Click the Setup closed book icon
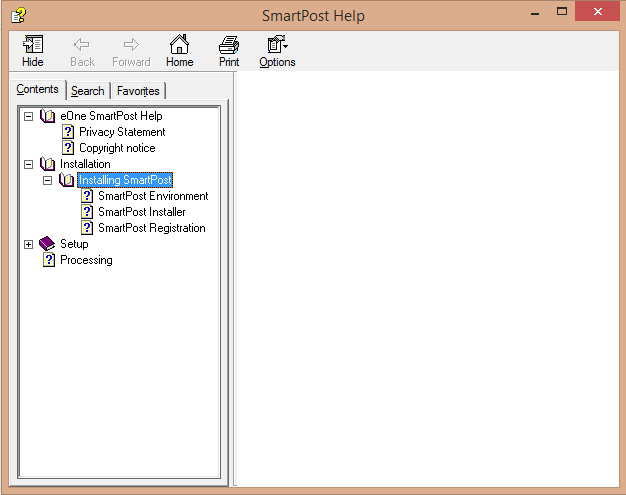Image resolution: width=626 pixels, height=495 pixels. coord(47,244)
